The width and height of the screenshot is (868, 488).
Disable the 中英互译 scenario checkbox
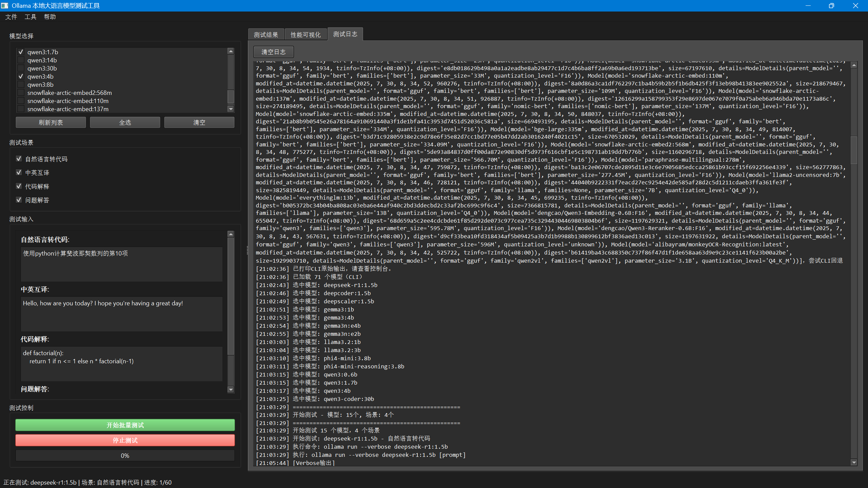coord(19,172)
